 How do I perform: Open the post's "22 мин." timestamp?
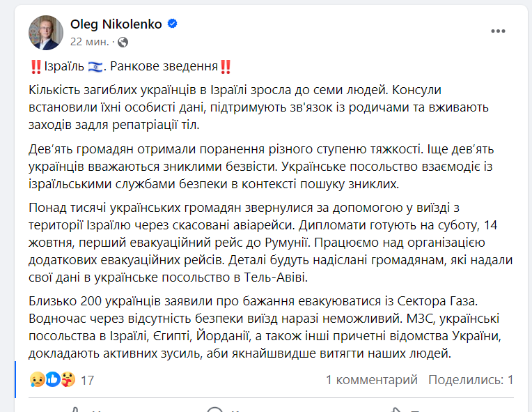tap(89, 42)
